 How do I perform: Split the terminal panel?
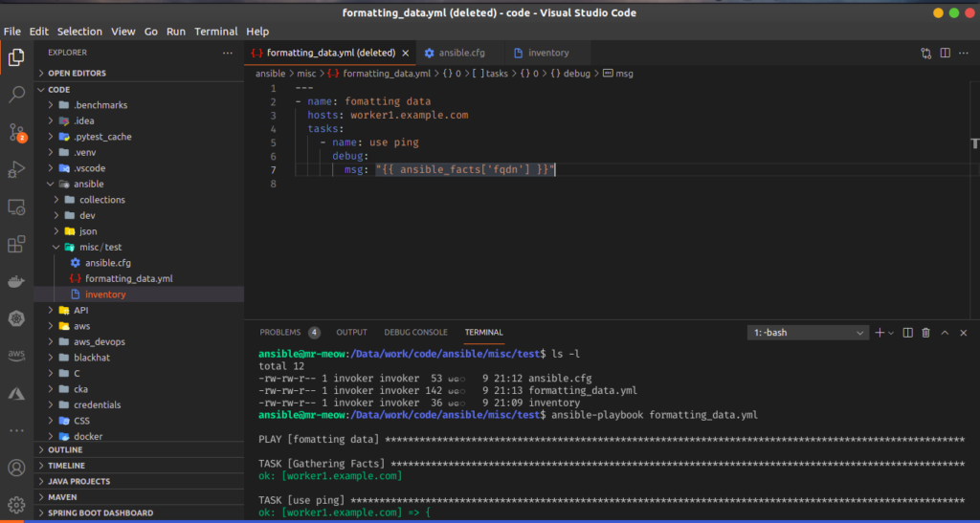[908, 333]
